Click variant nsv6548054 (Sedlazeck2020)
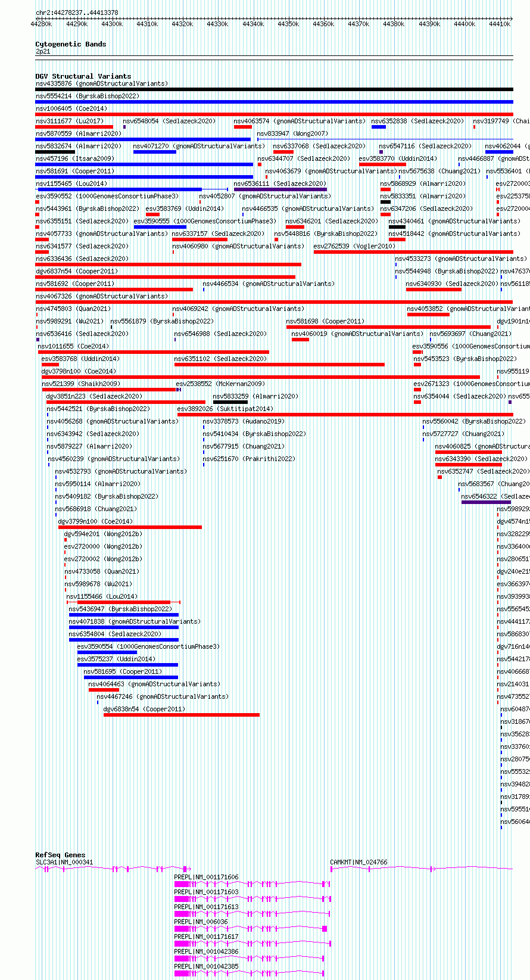Image resolution: width=530 pixels, height=980 pixels. click(169, 121)
